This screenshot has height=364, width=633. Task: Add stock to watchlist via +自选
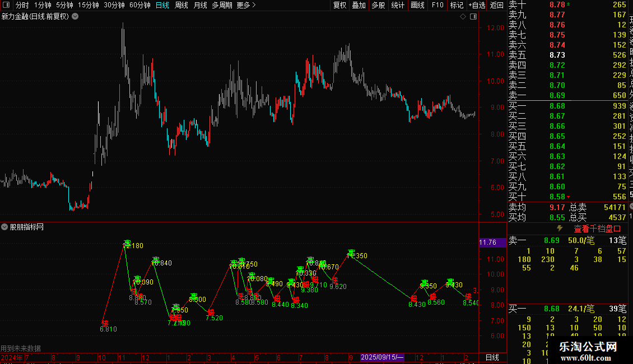pyautogui.click(x=477, y=5)
